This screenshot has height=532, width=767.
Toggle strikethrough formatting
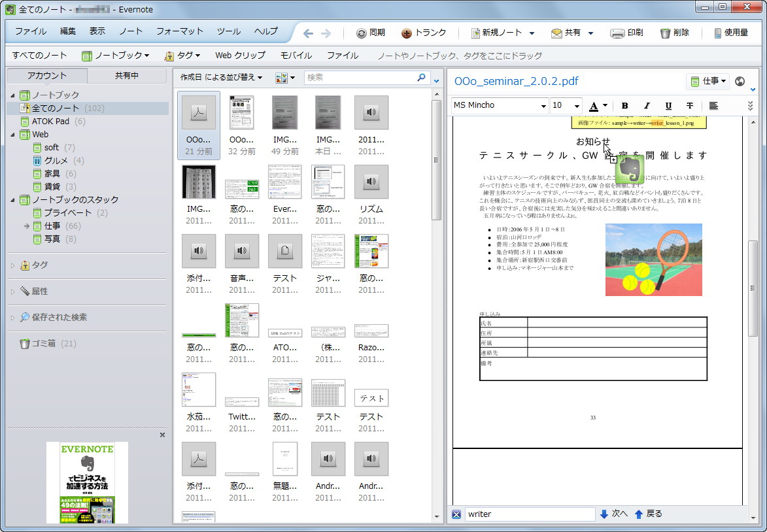689,106
